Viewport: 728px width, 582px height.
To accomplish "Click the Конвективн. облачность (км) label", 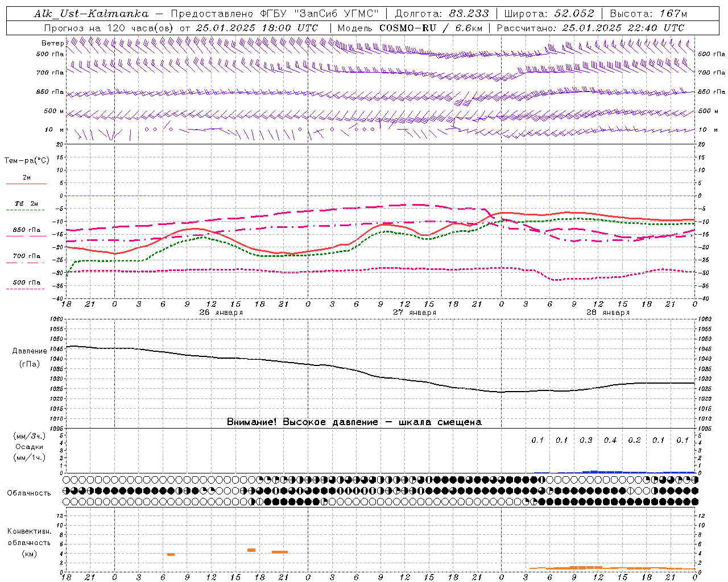I will click(29, 542).
